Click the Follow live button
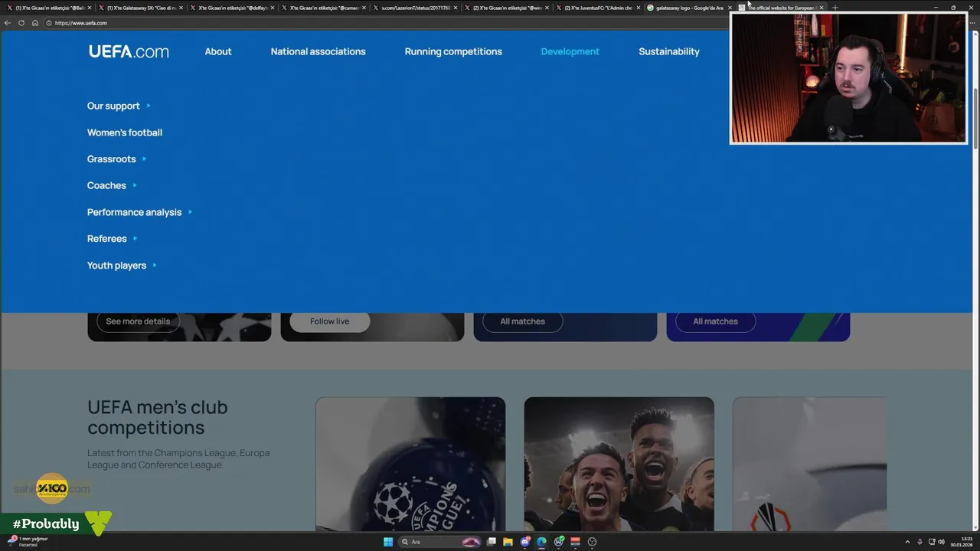 329,321
